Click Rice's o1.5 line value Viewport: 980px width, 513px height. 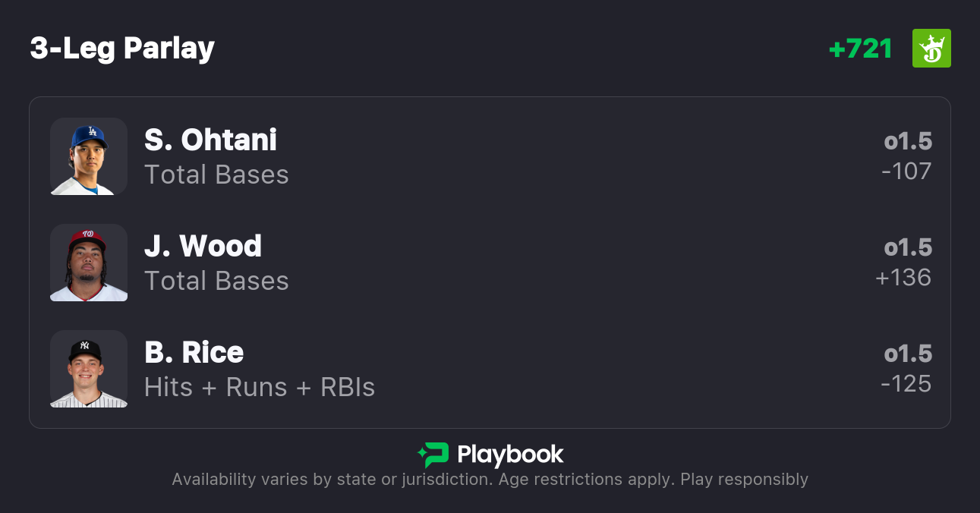[x=908, y=354]
